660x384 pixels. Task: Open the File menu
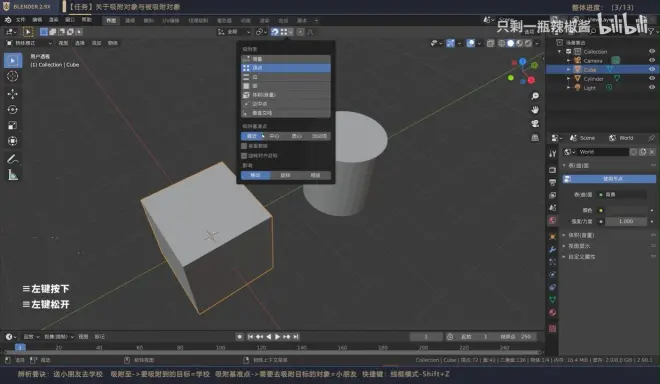tap(21, 20)
